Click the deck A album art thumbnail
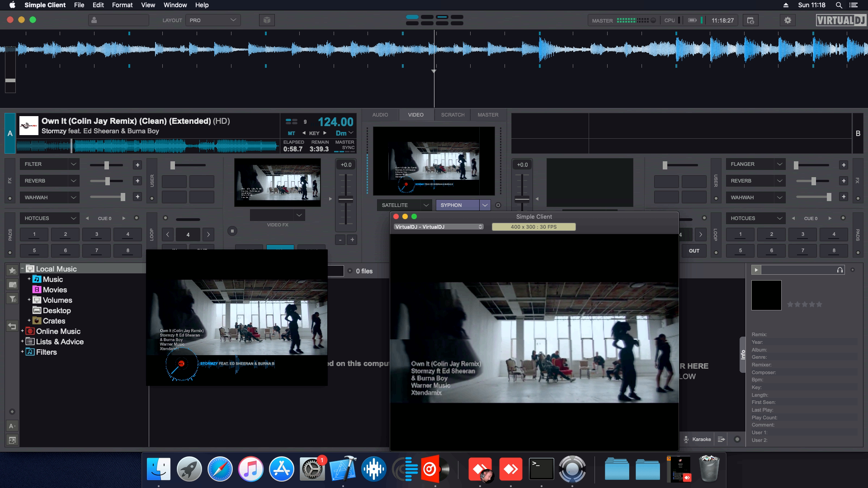 point(29,125)
